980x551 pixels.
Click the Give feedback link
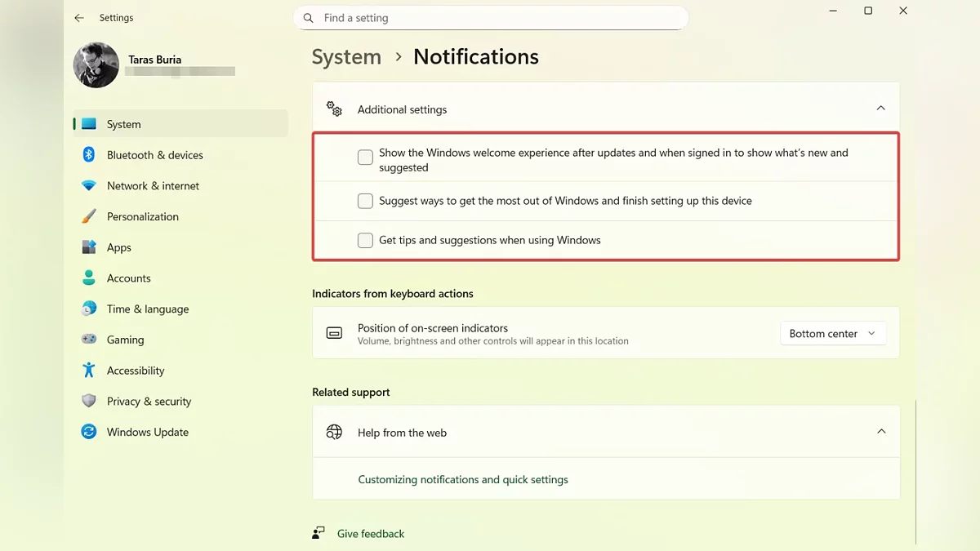tap(371, 534)
